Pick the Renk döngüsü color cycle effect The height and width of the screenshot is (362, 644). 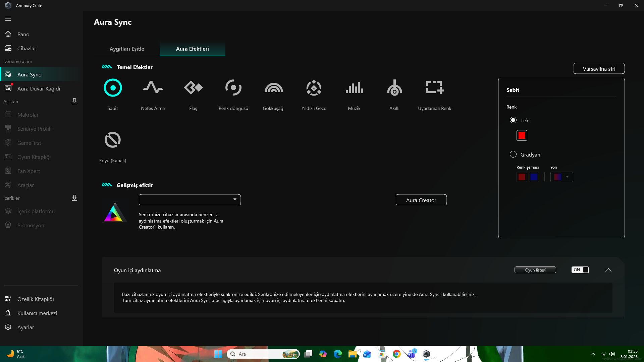pos(233,88)
